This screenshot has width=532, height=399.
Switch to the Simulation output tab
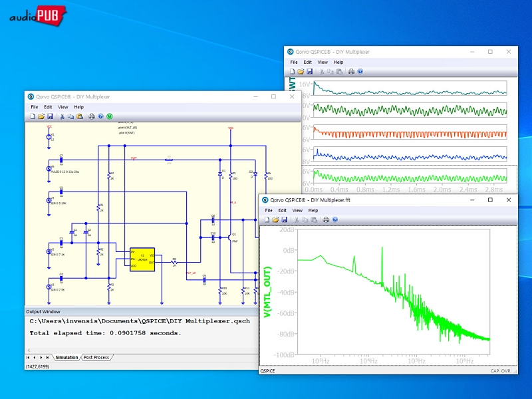click(x=66, y=358)
